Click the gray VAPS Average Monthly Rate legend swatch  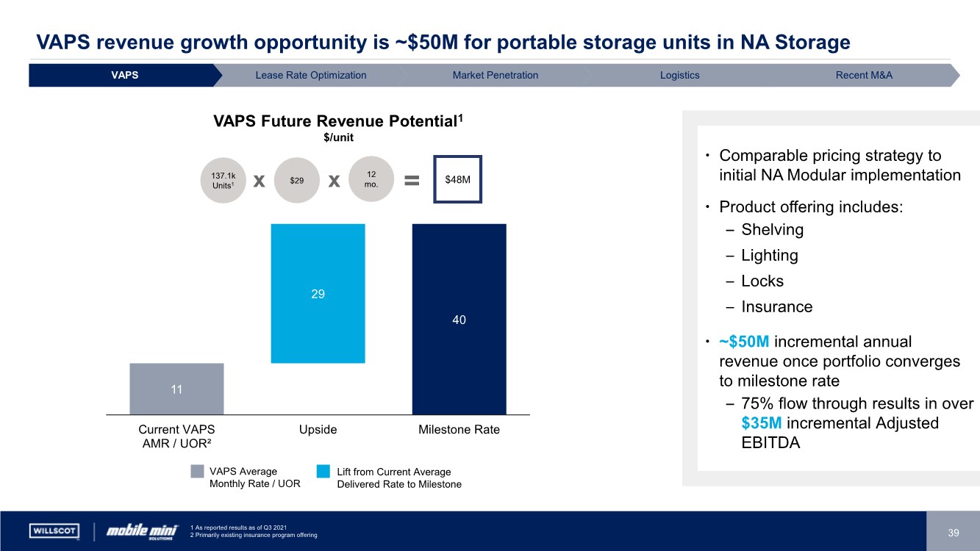point(197,472)
